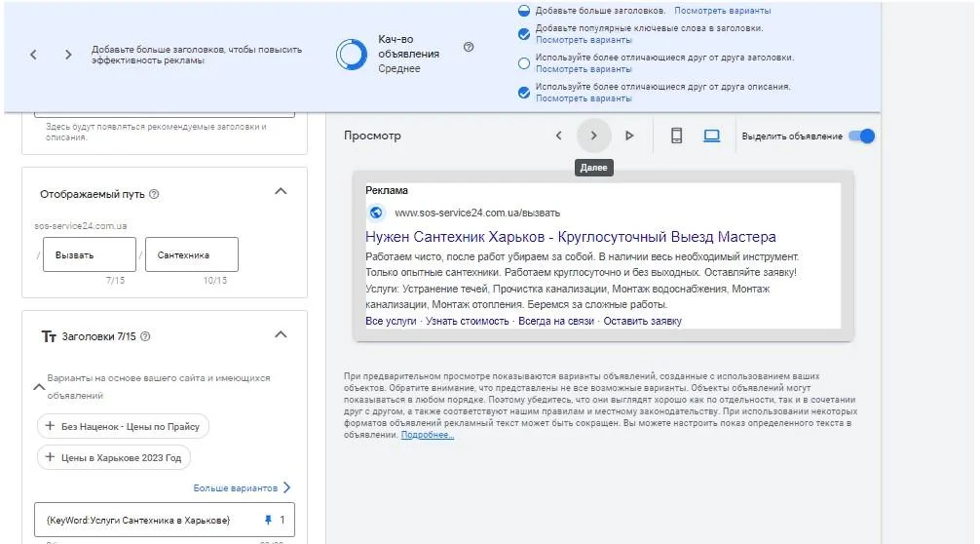This screenshot has height=544, width=980.
Task: Switch preview to mobile phone view
Action: click(x=676, y=136)
